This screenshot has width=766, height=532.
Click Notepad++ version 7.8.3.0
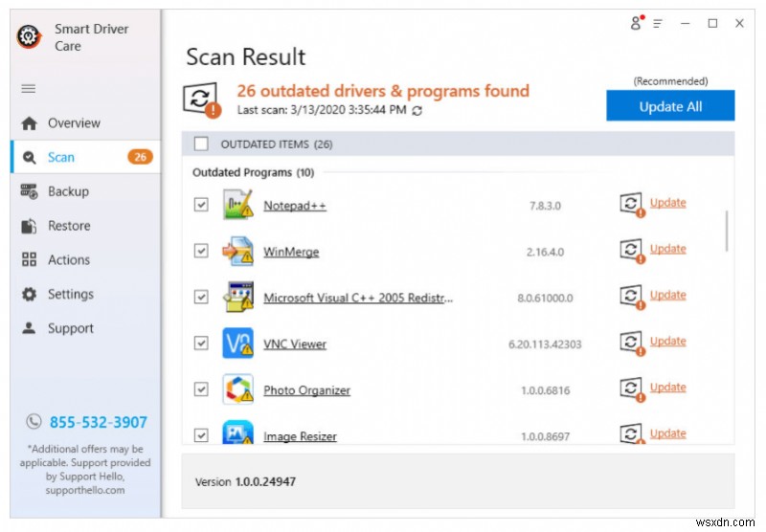coord(545,206)
